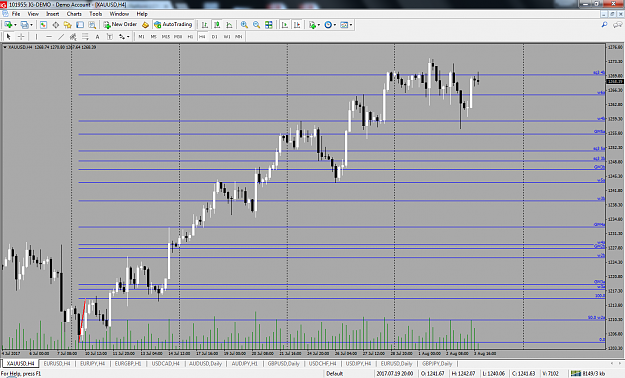Select the Fibonacci Retracement tool
The height and width of the screenshot is (378, 625).
[x=85, y=37]
